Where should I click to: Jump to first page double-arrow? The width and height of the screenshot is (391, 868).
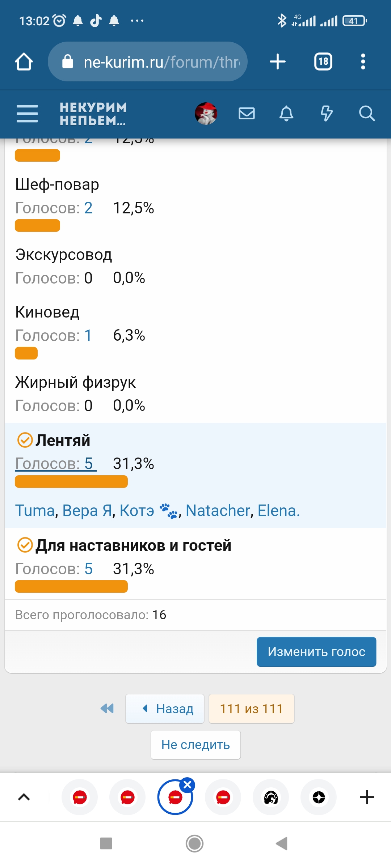click(107, 709)
